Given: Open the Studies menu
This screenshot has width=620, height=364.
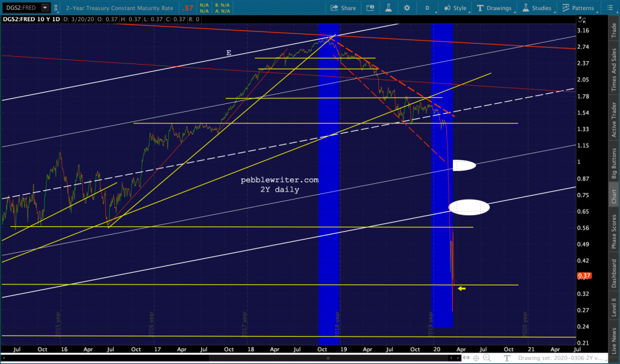Looking at the screenshot, I should coord(537,8).
